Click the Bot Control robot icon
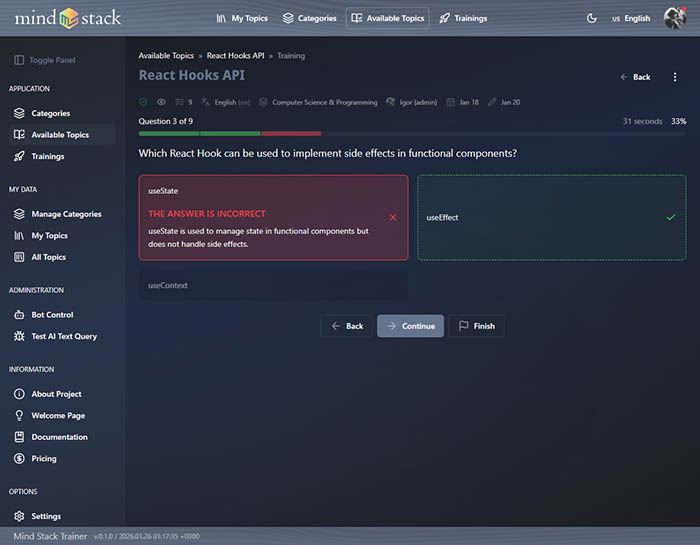Image resolution: width=700 pixels, height=545 pixels. (20, 315)
